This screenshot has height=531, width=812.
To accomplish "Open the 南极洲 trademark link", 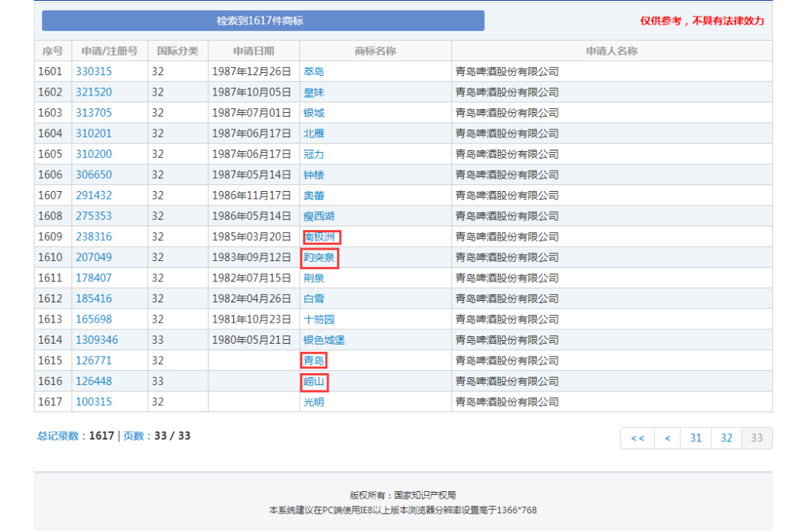I will [320, 237].
